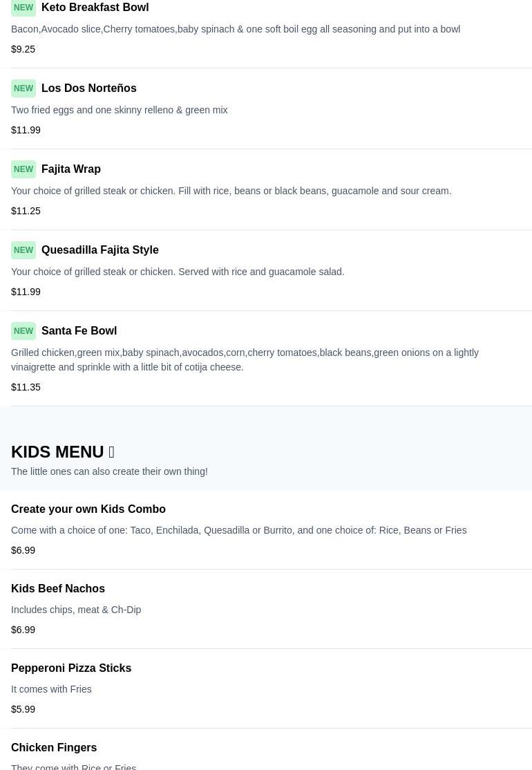Click the NEW badge beside Santa Fe Bowl
532x770 pixels.
[x=23, y=331]
